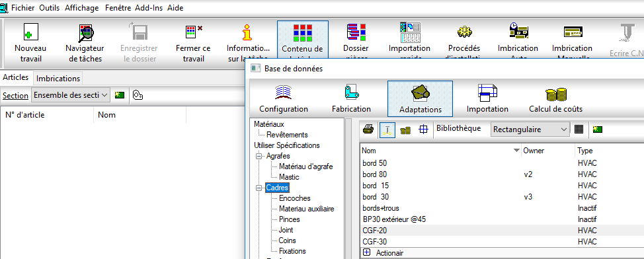Click the gold coins icon in Bibliothèque toolbar
The height and width of the screenshot is (259, 644).
pos(405,129)
